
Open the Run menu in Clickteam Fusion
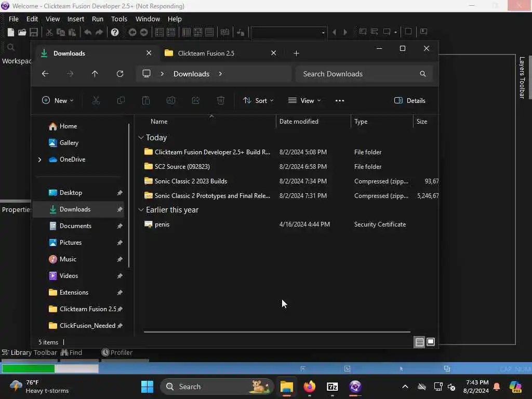point(98,19)
